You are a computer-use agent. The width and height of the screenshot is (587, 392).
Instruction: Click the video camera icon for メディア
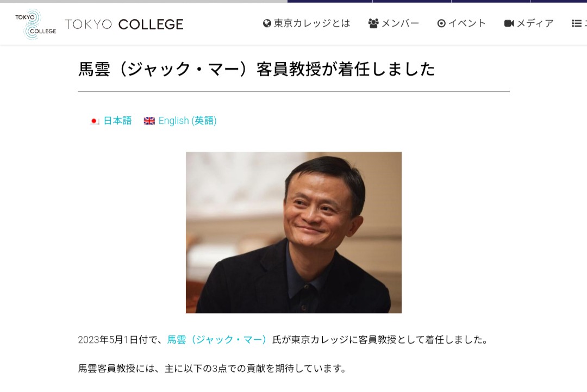(509, 23)
